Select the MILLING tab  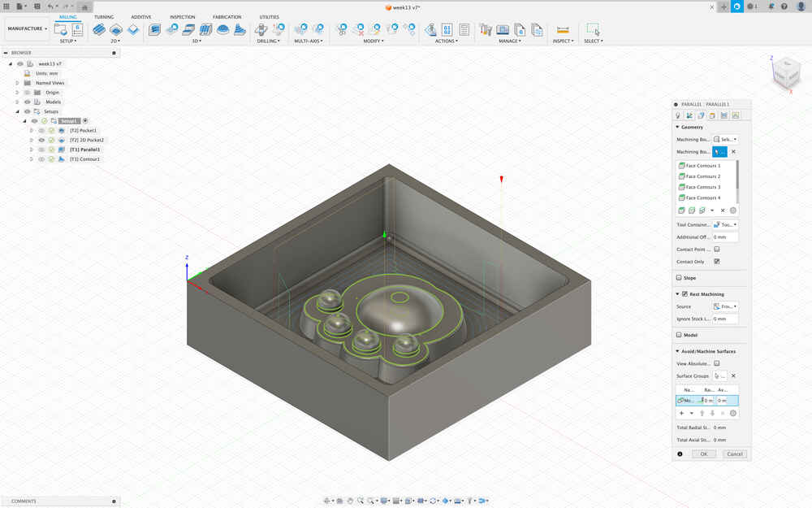coord(68,17)
